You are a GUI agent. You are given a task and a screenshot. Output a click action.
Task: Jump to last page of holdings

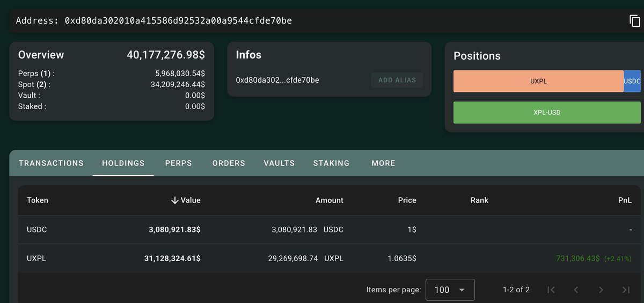[626, 290]
